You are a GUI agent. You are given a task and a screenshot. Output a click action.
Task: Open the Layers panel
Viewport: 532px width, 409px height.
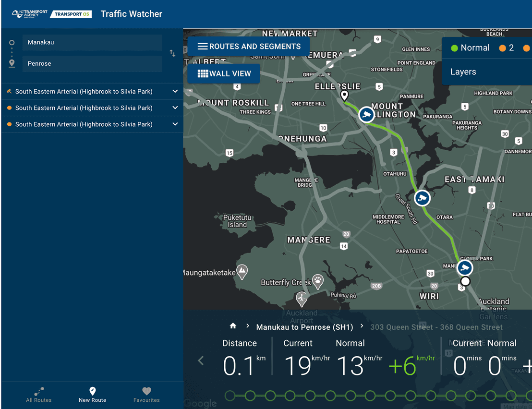(x=463, y=72)
